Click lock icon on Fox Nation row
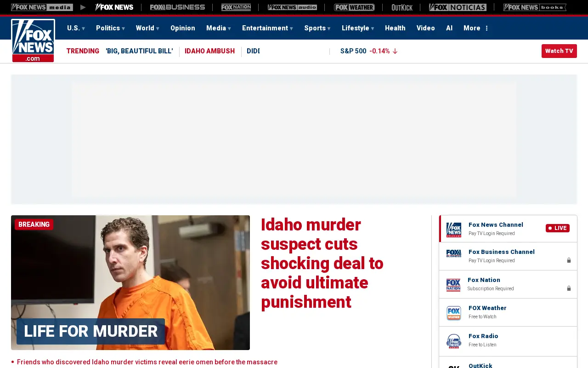 569,288
